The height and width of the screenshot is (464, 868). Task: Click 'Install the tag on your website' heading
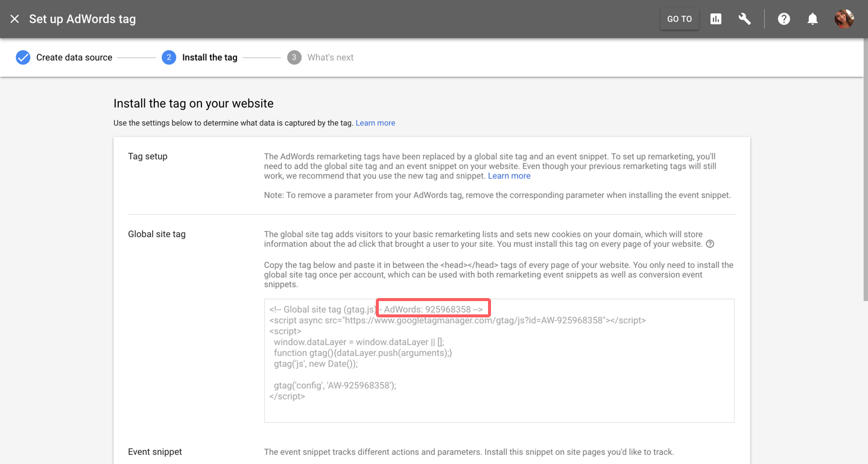[x=194, y=103]
